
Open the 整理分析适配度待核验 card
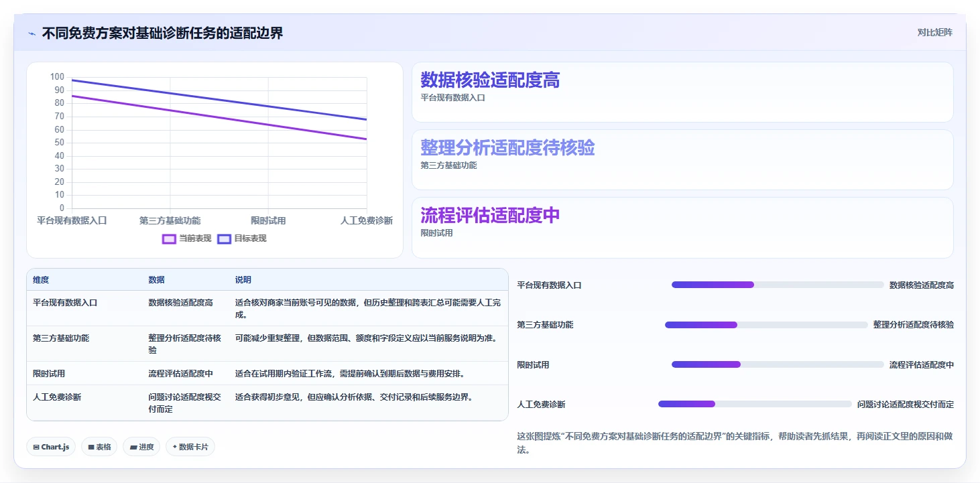click(682, 160)
